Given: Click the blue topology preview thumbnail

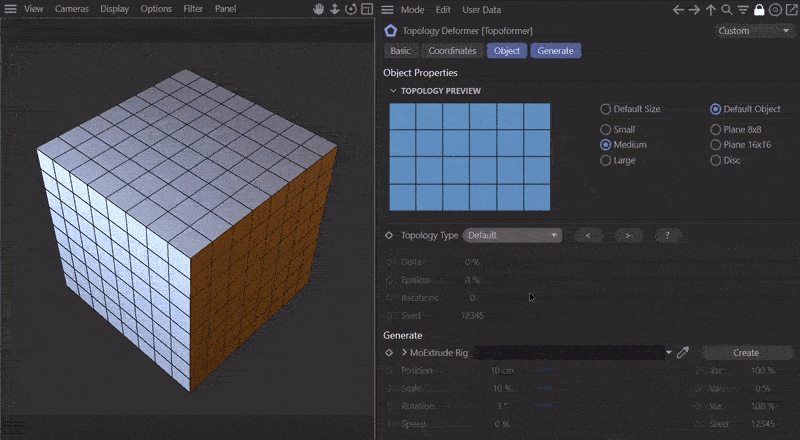Looking at the screenshot, I should (469, 156).
